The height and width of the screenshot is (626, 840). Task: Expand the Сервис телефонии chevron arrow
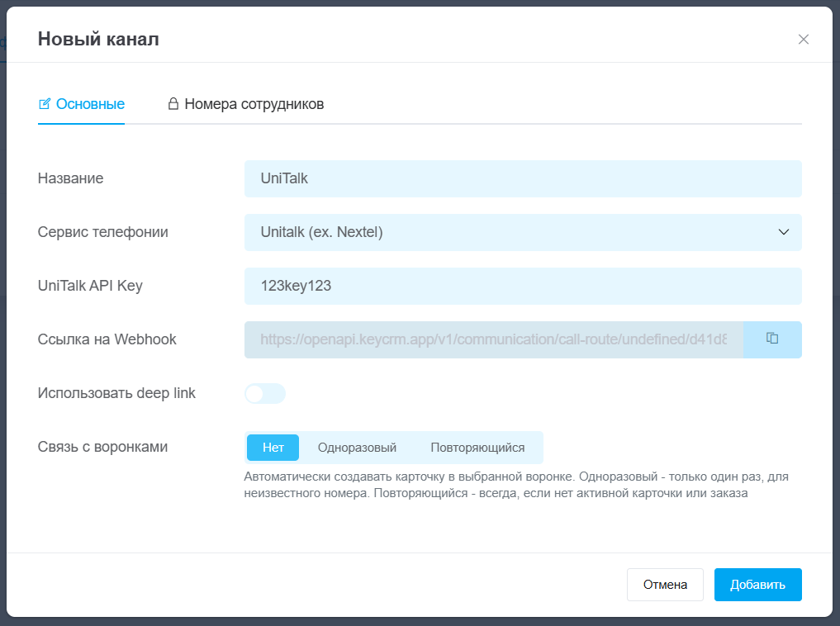(784, 232)
